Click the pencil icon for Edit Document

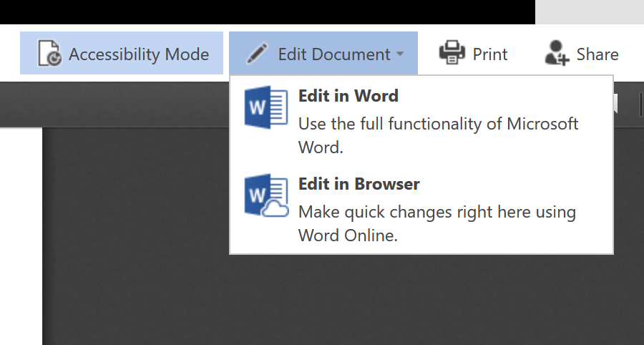pyautogui.click(x=257, y=54)
